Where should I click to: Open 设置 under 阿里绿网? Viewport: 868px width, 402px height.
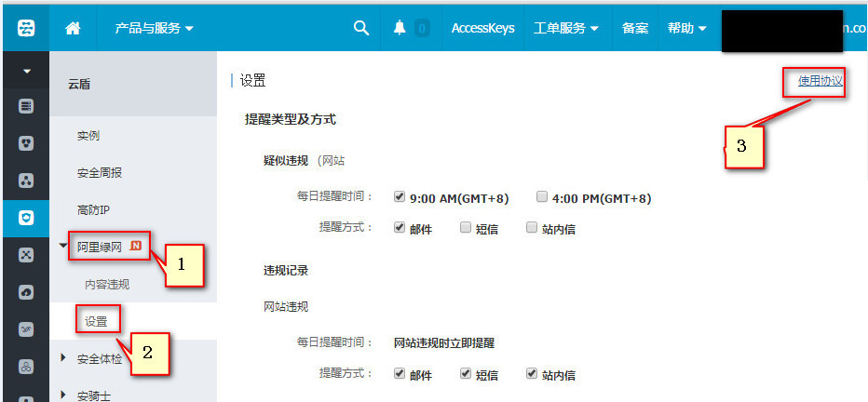[x=96, y=321]
